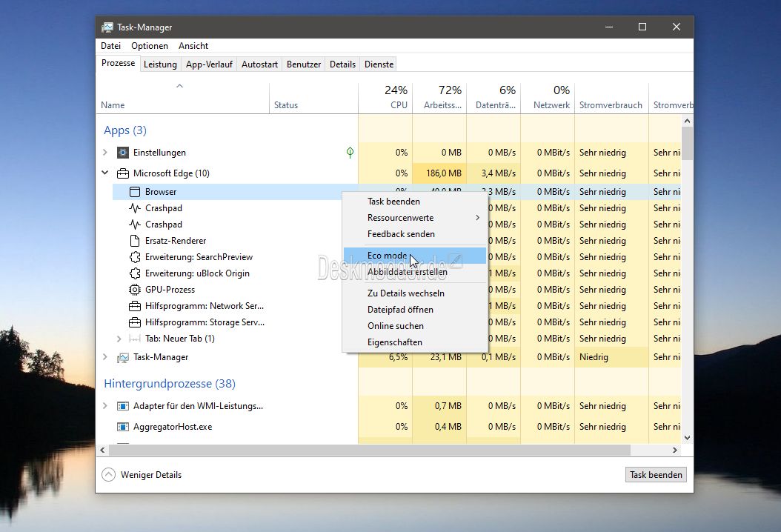The image size is (781, 532).
Task: Click the Network Service helper icon
Action: (x=134, y=306)
